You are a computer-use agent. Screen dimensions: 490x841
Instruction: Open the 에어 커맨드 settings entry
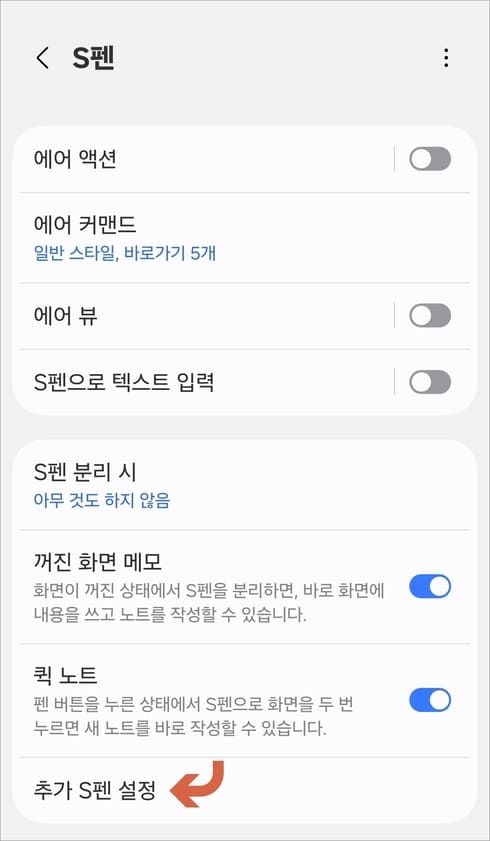click(244, 238)
